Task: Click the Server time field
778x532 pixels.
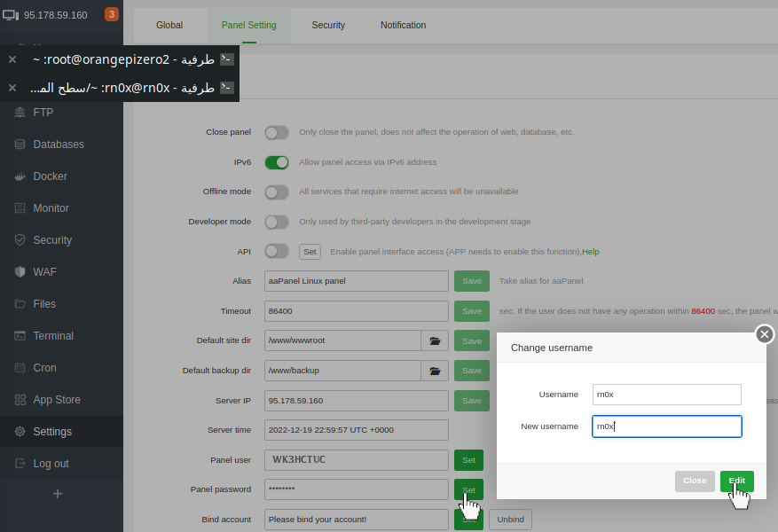Action: tap(357, 430)
